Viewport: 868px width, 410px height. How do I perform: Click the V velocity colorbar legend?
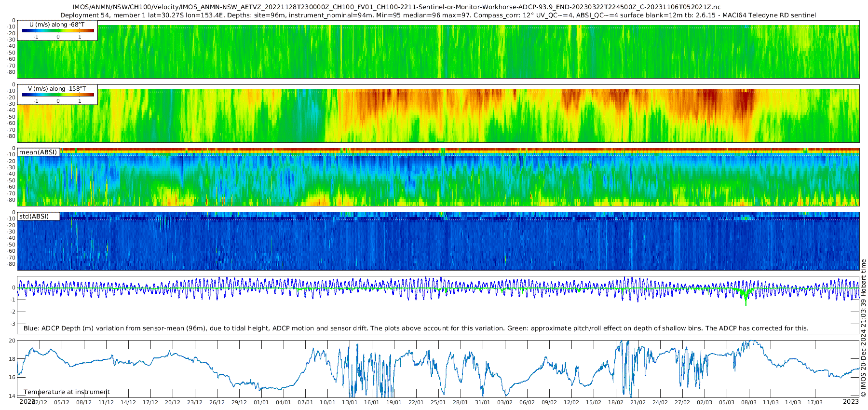[x=58, y=95]
